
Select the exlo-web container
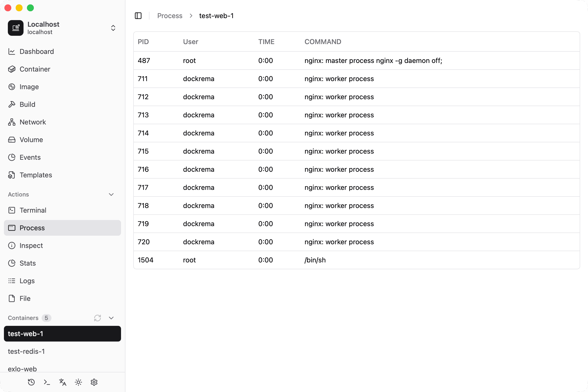(x=22, y=369)
